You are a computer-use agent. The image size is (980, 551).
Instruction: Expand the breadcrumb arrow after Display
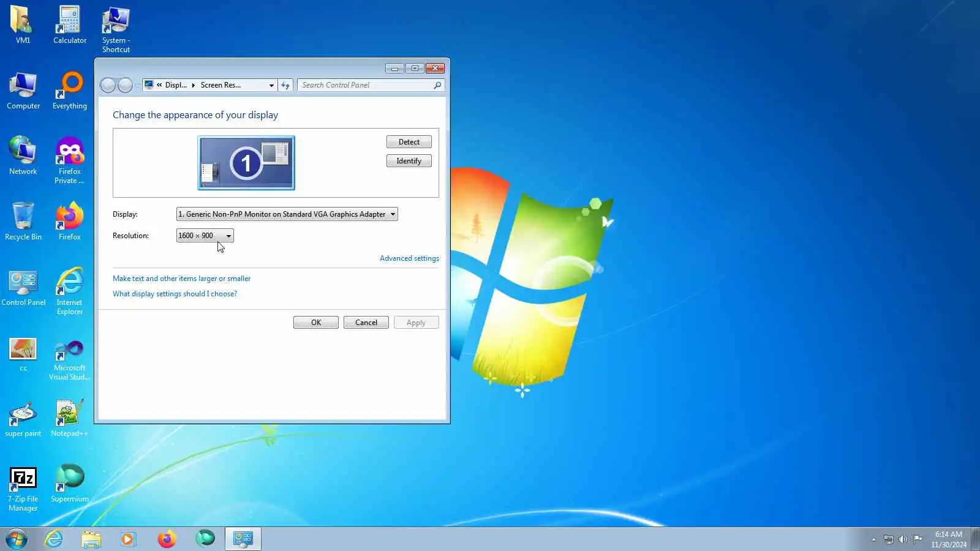pos(194,85)
